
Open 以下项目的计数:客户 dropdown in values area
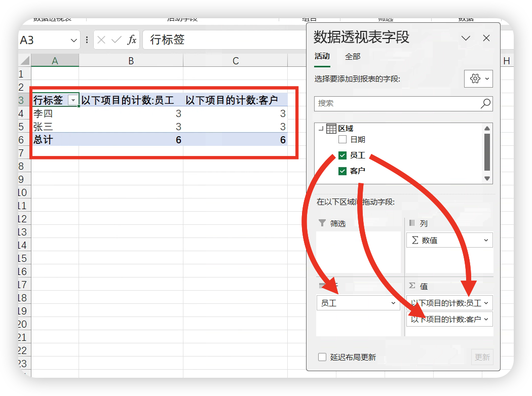486,320
